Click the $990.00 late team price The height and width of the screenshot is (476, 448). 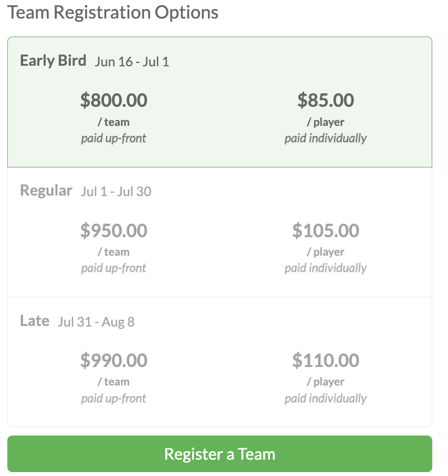(x=114, y=360)
